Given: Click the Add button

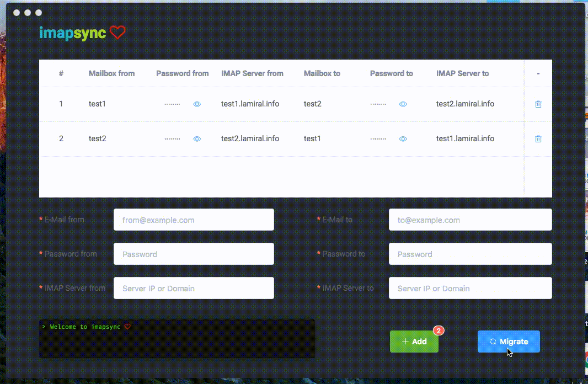Looking at the screenshot, I should tap(414, 342).
